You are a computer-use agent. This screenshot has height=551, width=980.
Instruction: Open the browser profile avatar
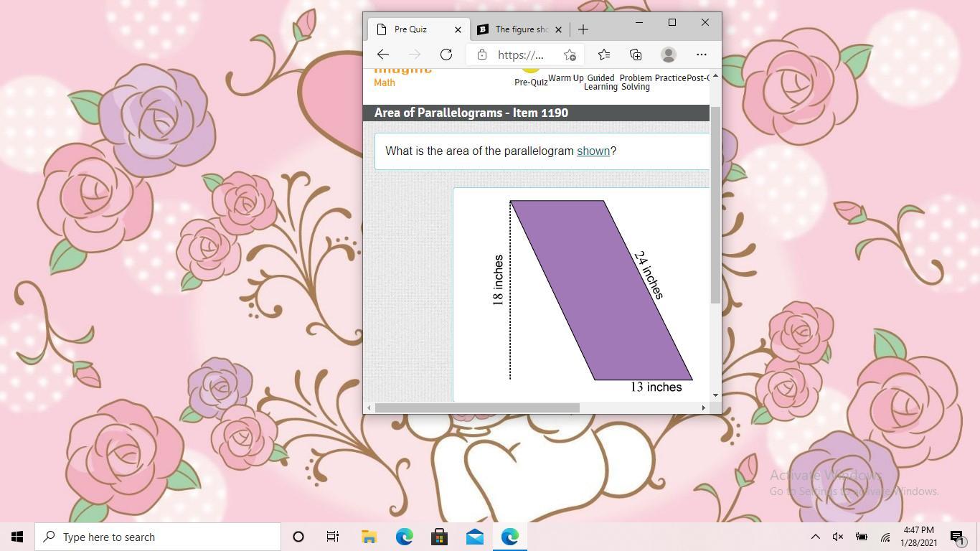(669, 55)
